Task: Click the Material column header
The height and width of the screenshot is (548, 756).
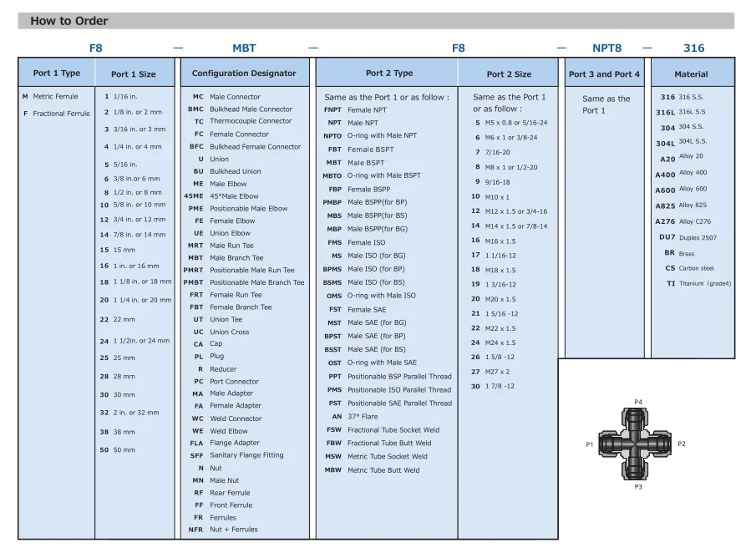Action: coord(691,74)
